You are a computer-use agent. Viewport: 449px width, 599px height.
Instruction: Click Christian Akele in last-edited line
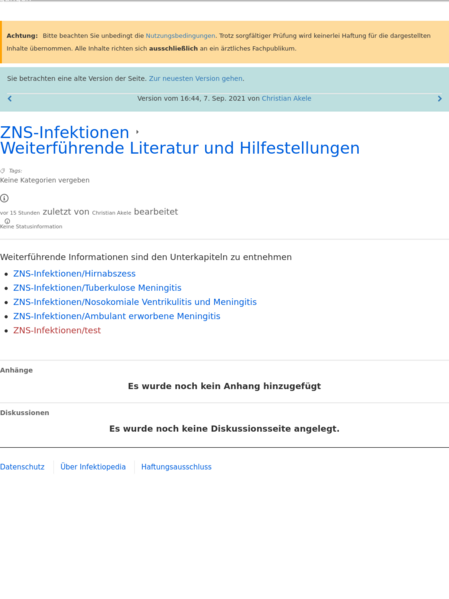click(x=112, y=213)
